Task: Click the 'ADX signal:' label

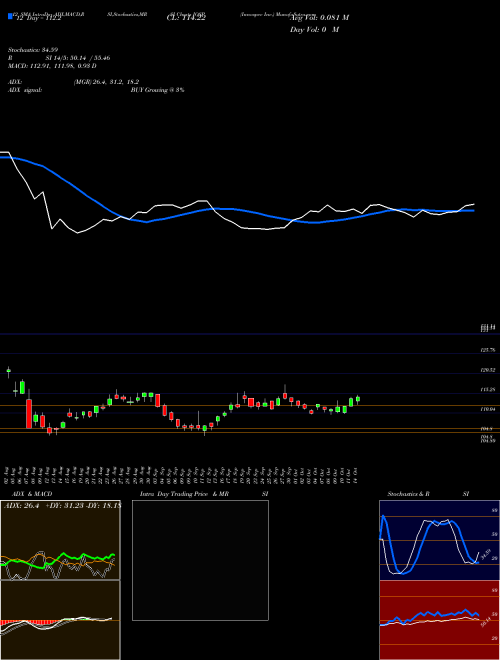Action: 25,90
